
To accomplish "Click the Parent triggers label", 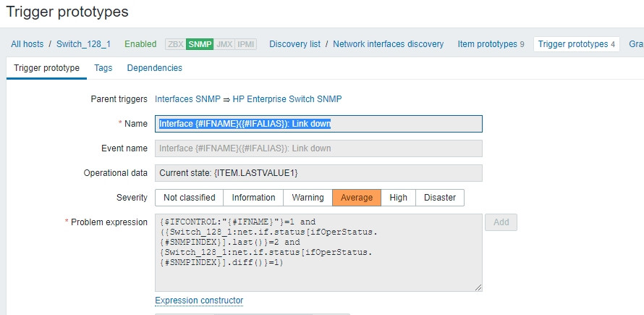I will pos(119,99).
